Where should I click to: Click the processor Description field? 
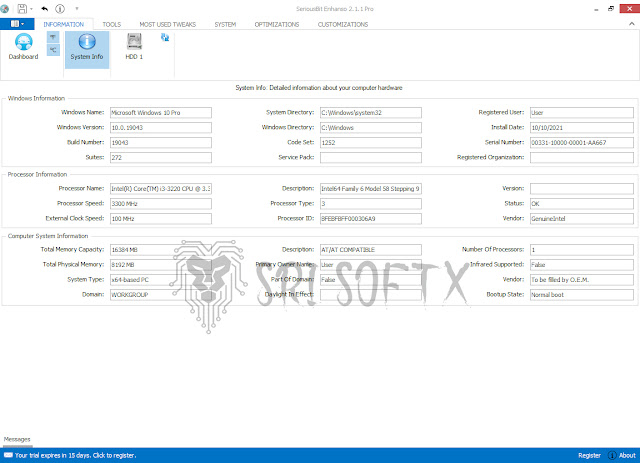pyautogui.click(x=371, y=189)
